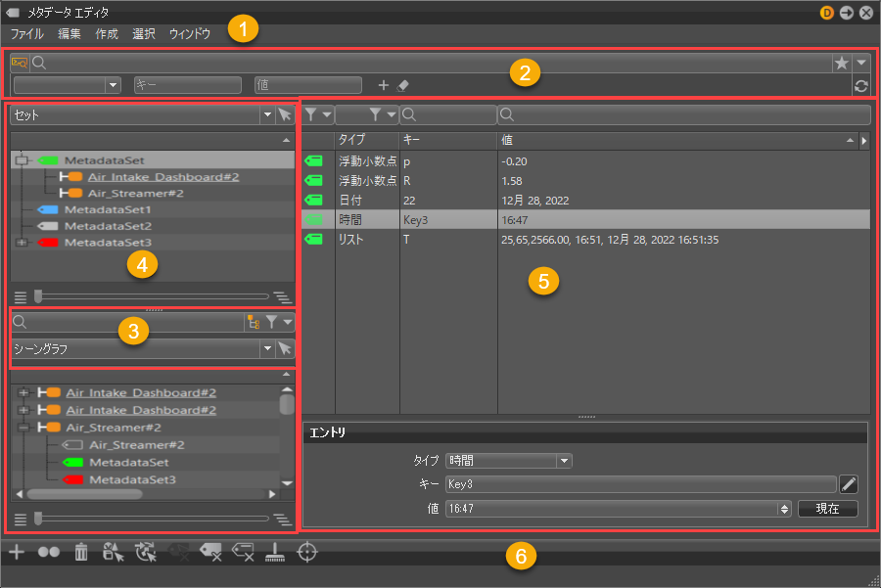The width and height of the screenshot is (881, 588).
Task: Collapse the Air_Streamer#2 node in scene graph
Action: coord(23,428)
